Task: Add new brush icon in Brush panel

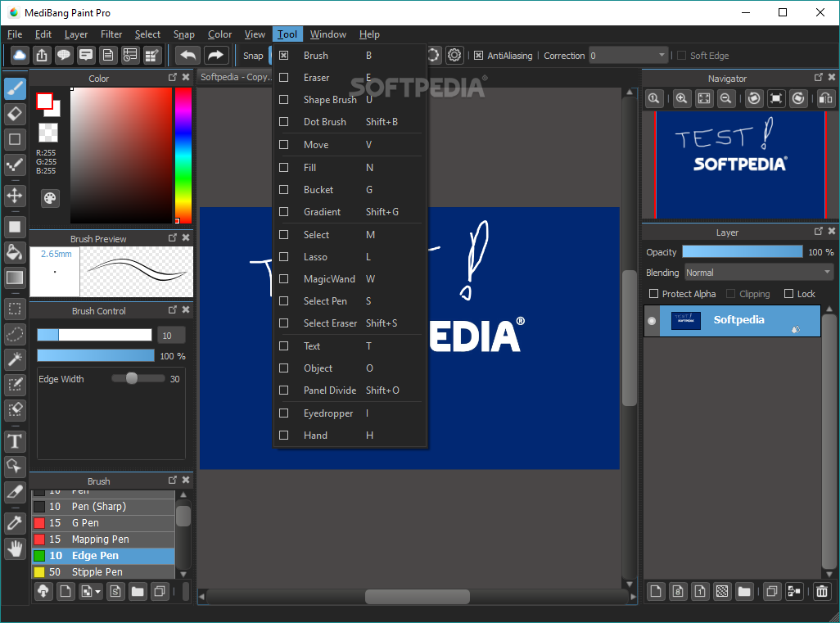Action: (65, 591)
